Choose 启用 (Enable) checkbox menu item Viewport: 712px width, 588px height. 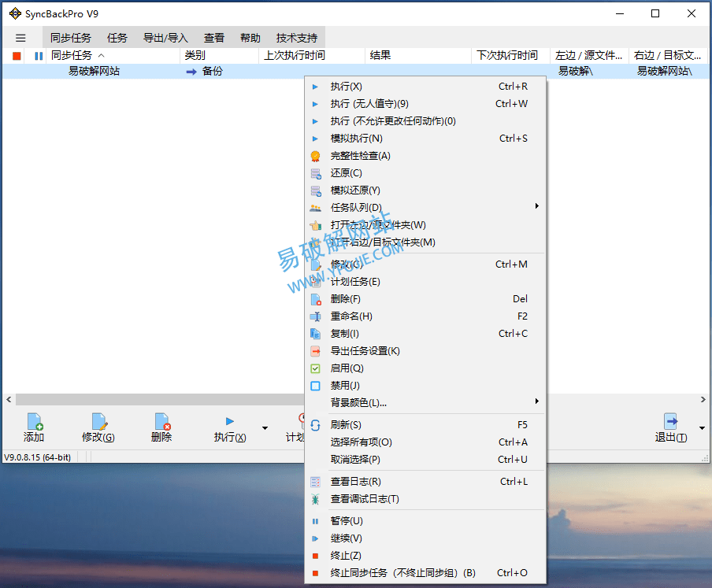point(347,368)
